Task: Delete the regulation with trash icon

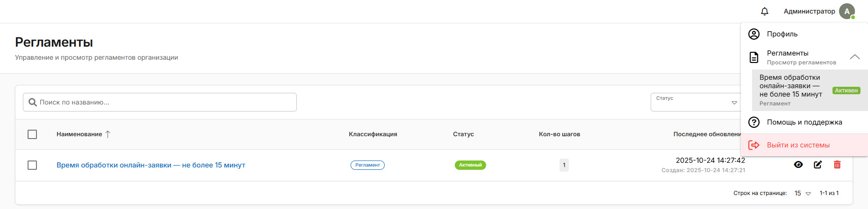Action: 837,165
